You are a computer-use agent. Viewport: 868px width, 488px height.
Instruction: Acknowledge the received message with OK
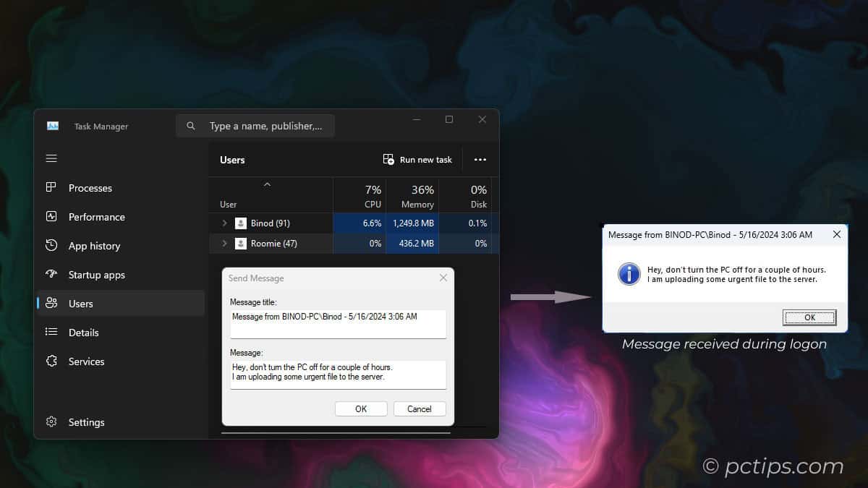pyautogui.click(x=809, y=317)
